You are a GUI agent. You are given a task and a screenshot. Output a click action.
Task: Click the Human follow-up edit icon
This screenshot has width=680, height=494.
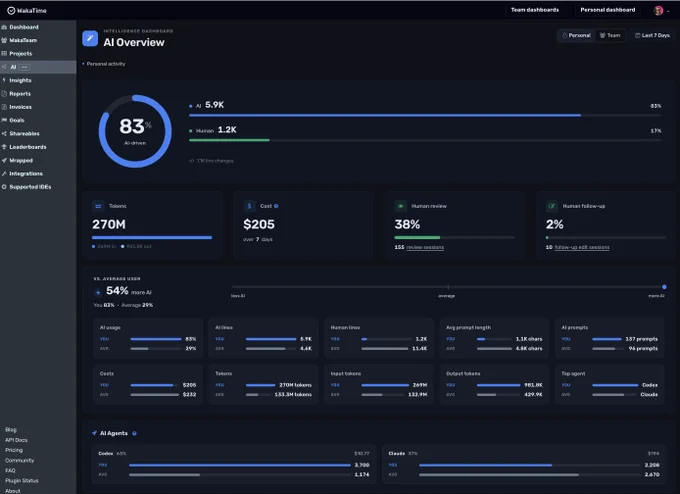(552, 206)
